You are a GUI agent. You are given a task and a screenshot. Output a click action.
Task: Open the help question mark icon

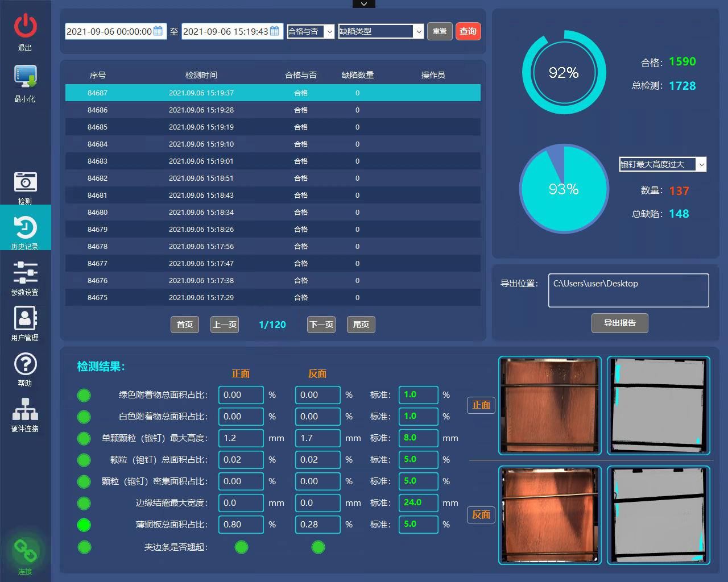25,364
